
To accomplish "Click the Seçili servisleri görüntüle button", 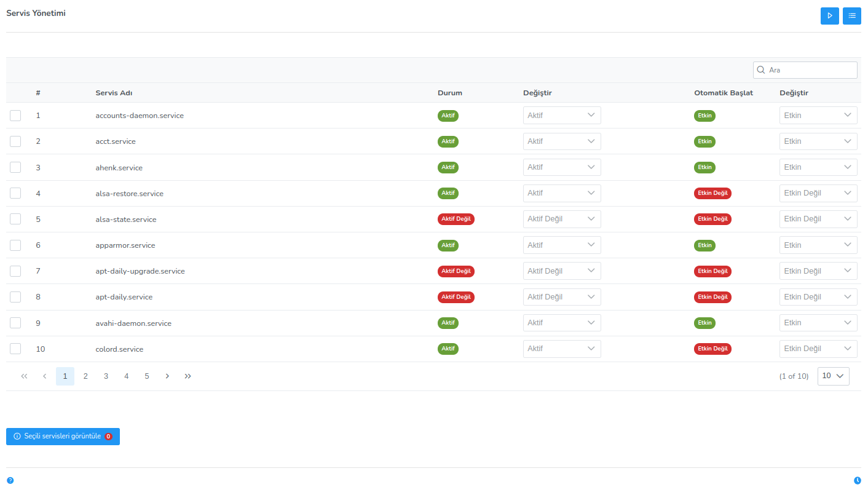I will tap(63, 437).
